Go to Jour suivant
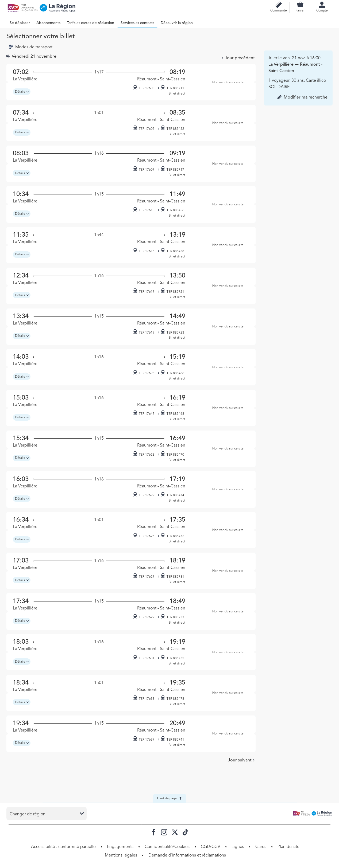This screenshot has width=339, height=868. (x=241, y=760)
